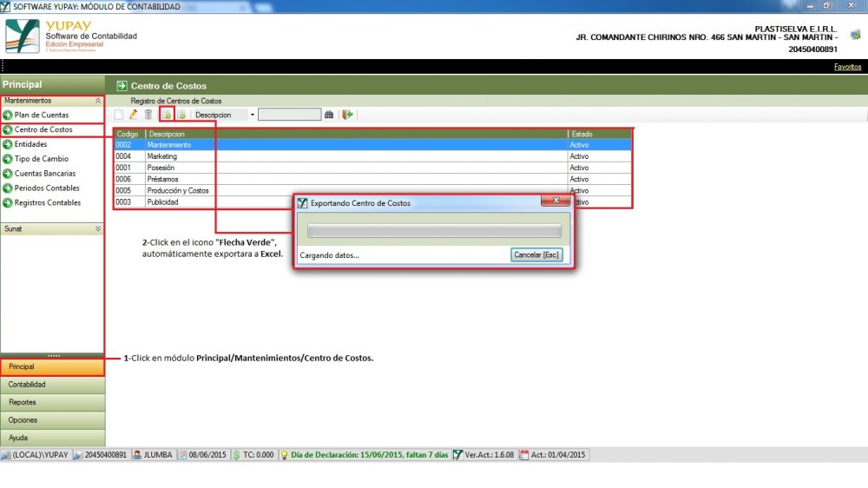
Task: Click the export progress bar
Action: click(435, 231)
